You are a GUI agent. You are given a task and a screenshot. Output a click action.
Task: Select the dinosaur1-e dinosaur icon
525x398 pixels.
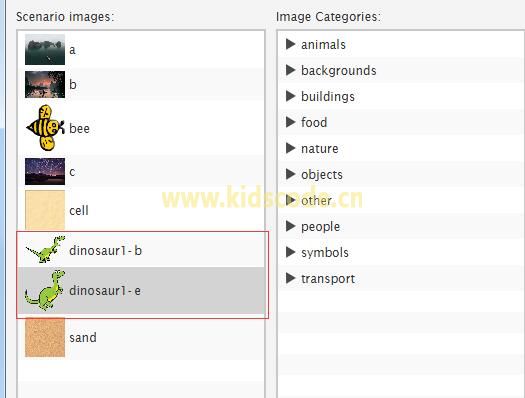click(x=45, y=290)
